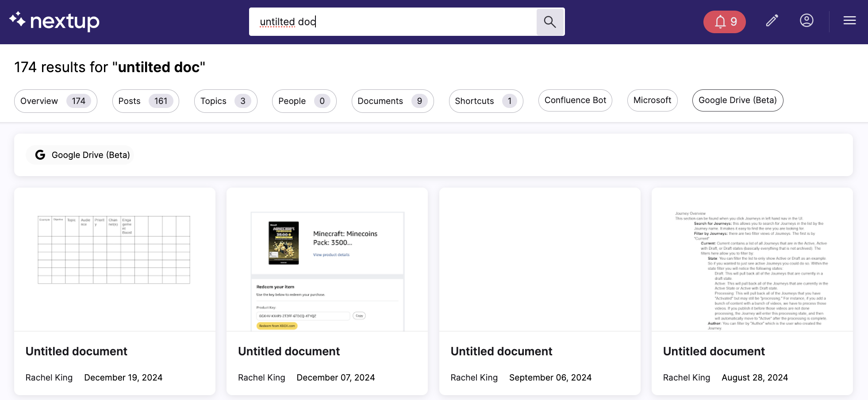The width and height of the screenshot is (868, 400).
Task: Click the Google G icon
Action: coord(40,155)
